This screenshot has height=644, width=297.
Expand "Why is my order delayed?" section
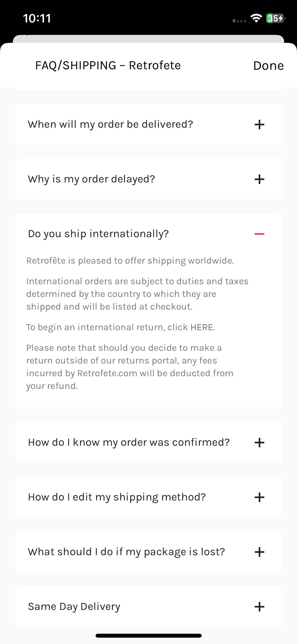(x=148, y=179)
